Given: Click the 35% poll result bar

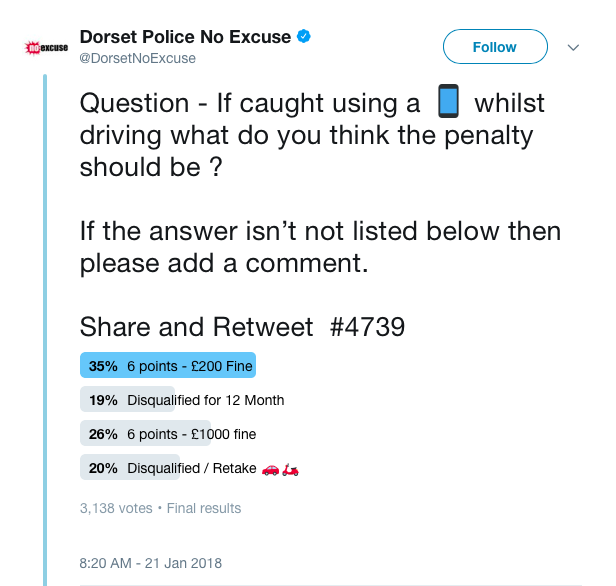Looking at the screenshot, I should point(168,365).
